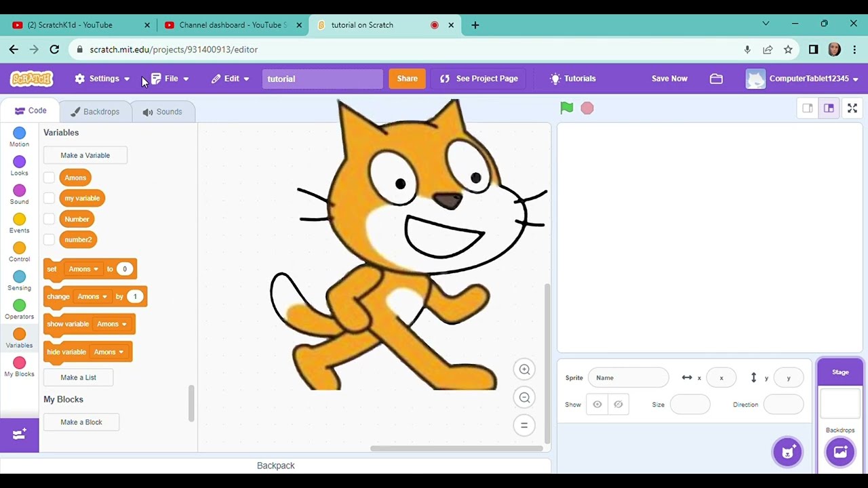Click the red stop sign

pyautogui.click(x=587, y=108)
